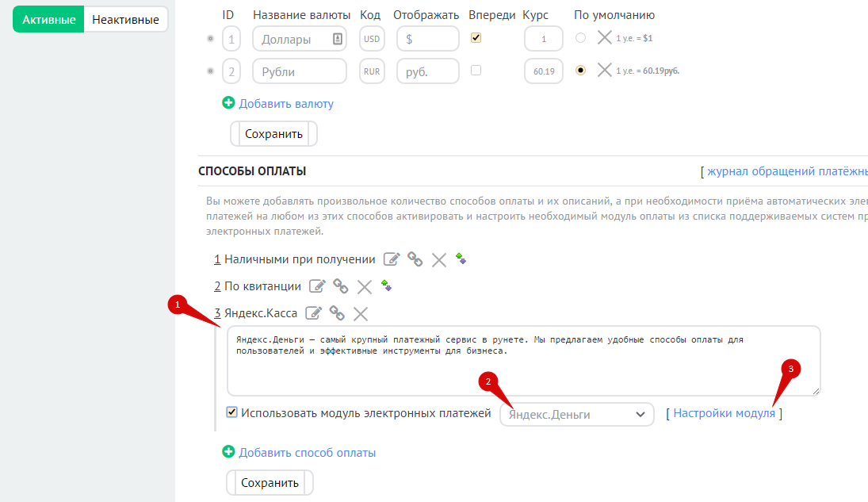Screen dimensions: 868x502
Task: Enable Впереди checkbox for Рубли
Action: [x=476, y=71]
